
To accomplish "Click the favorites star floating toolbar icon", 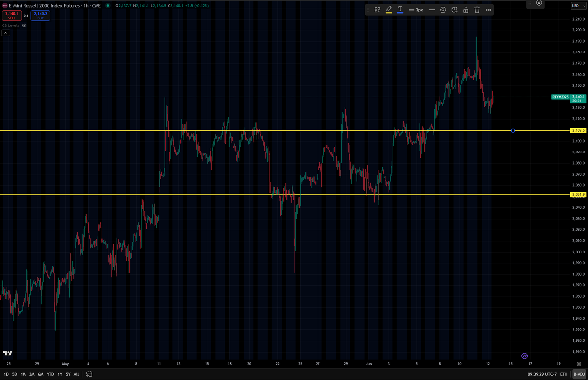I will (539, 3).
